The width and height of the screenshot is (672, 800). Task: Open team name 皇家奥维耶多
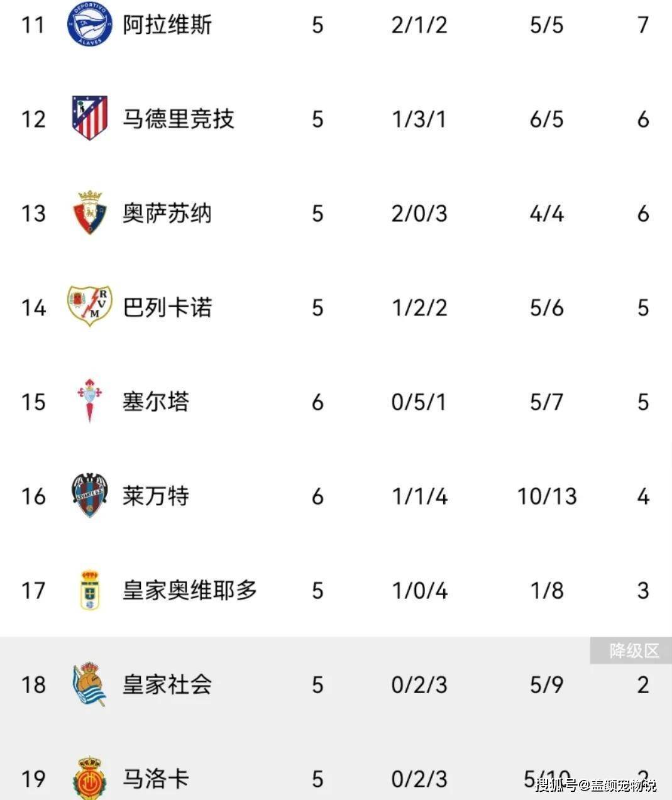pos(190,590)
